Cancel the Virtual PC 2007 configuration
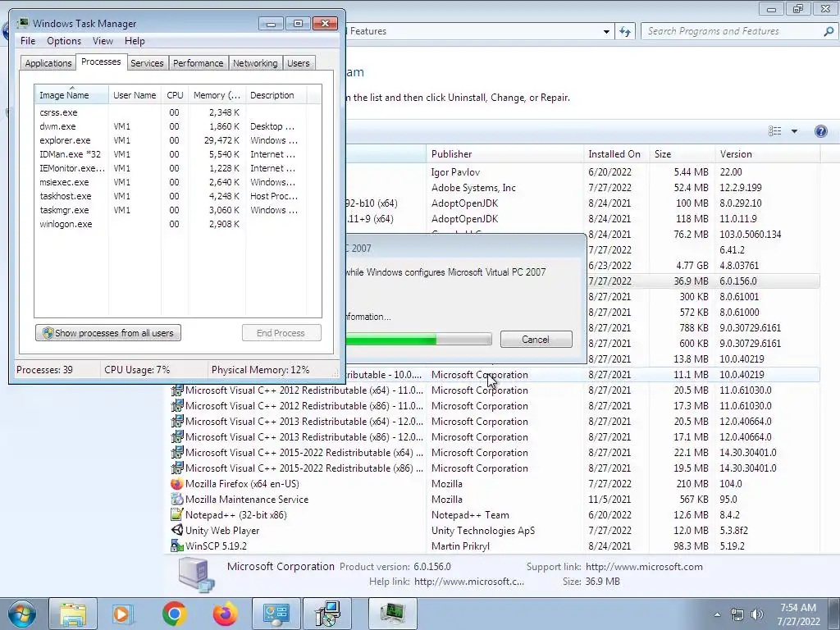 [x=536, y=340]
